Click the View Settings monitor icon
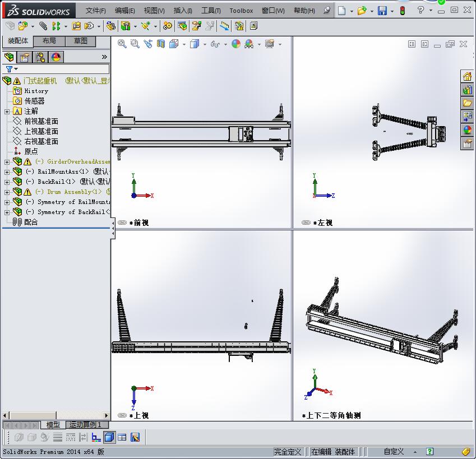 tap(270, 44)
